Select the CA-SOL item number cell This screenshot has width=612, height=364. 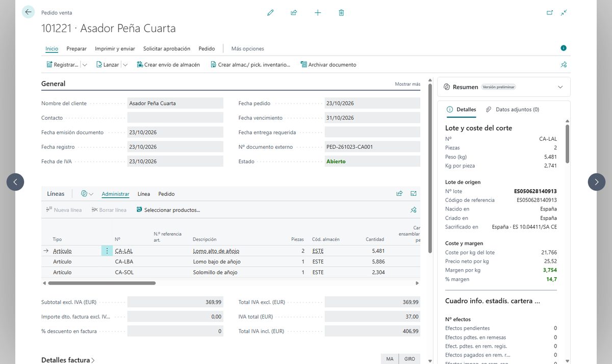pos(124,272)
